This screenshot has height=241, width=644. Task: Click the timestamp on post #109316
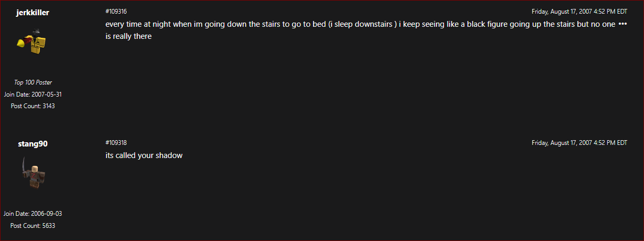click(x=579, y=11)
